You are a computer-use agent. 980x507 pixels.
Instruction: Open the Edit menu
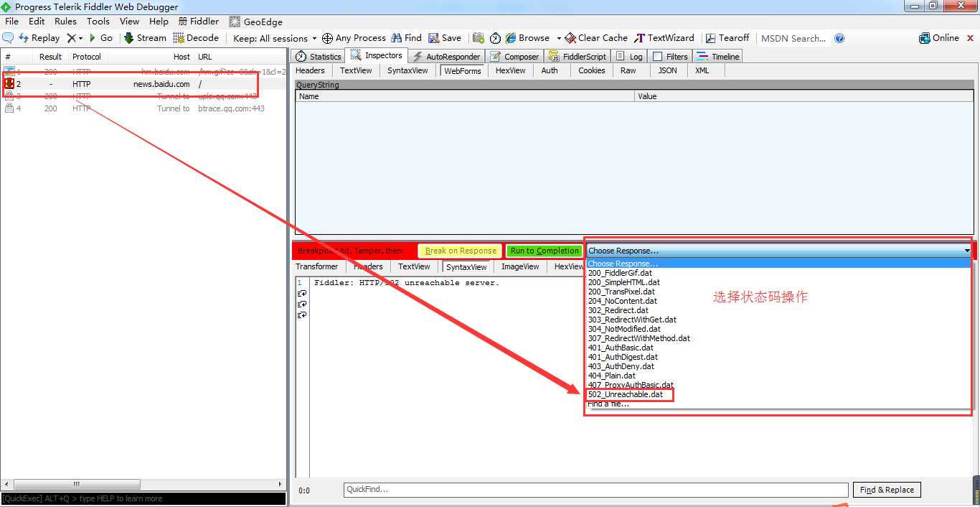[x=37, y=22]
